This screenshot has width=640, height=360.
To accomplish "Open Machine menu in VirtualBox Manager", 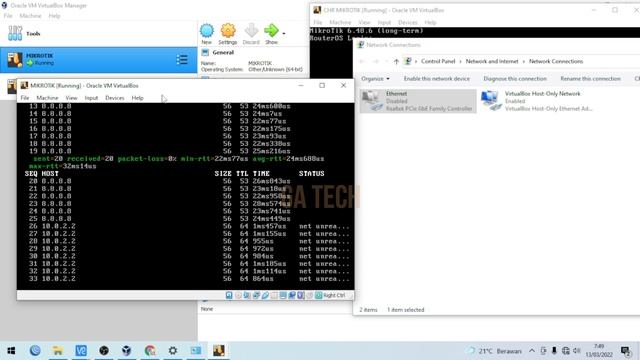I will pos(31,16).
